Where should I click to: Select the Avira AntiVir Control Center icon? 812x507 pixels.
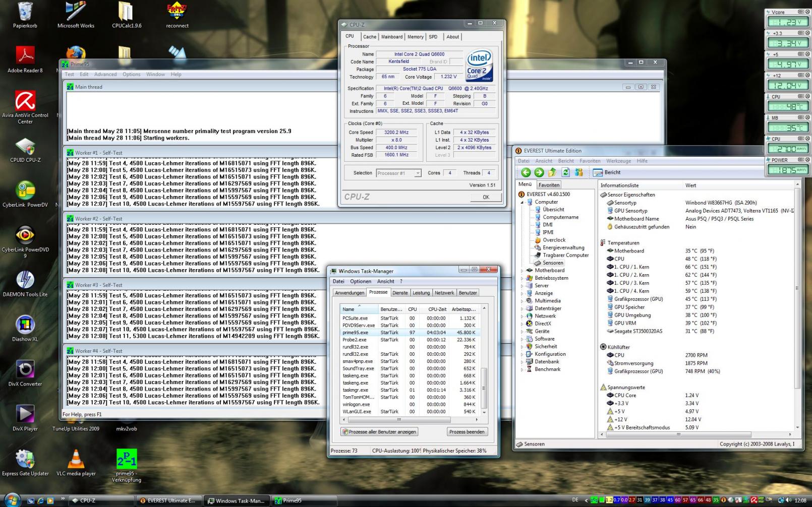25,107
